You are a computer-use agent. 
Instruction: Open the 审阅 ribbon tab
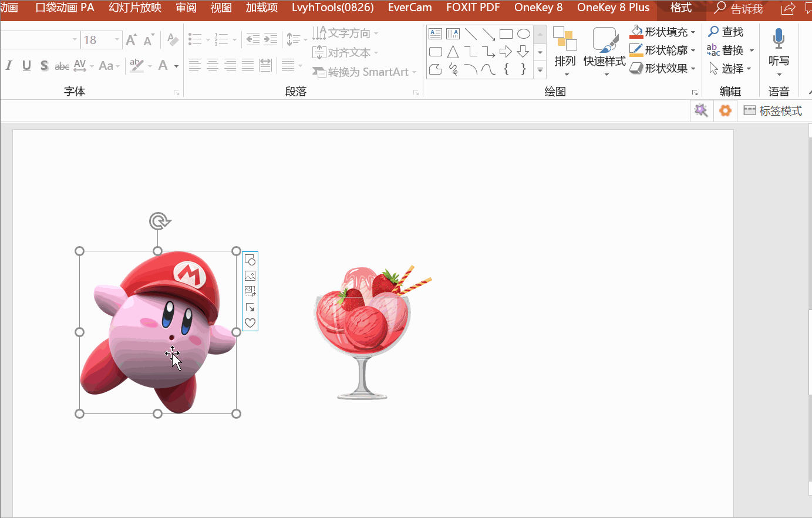click(186, 8)
